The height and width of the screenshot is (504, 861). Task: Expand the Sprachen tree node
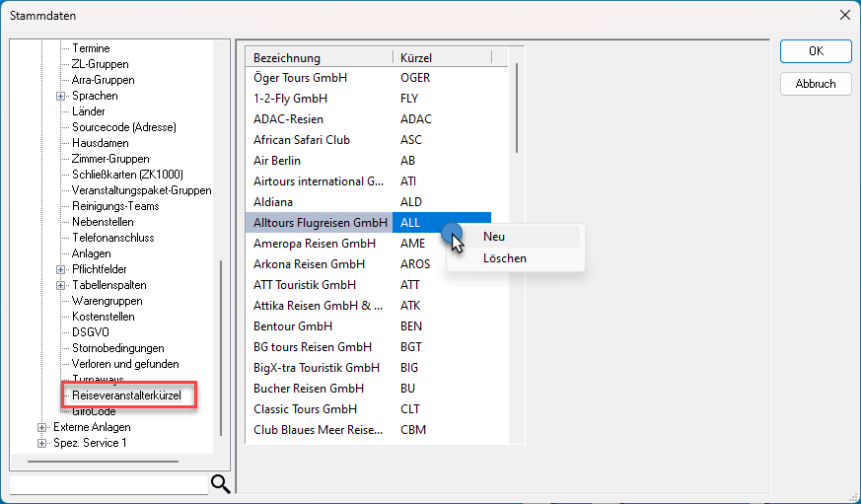[x=60, y=96]
